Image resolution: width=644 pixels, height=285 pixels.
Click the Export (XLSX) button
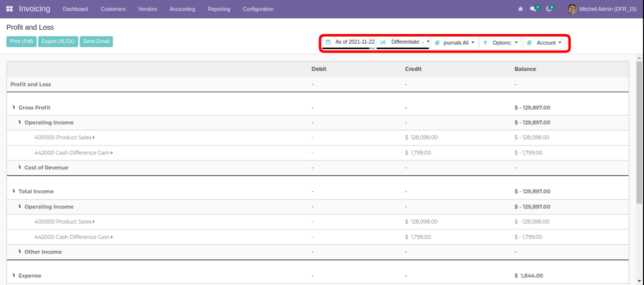[58, 42]
